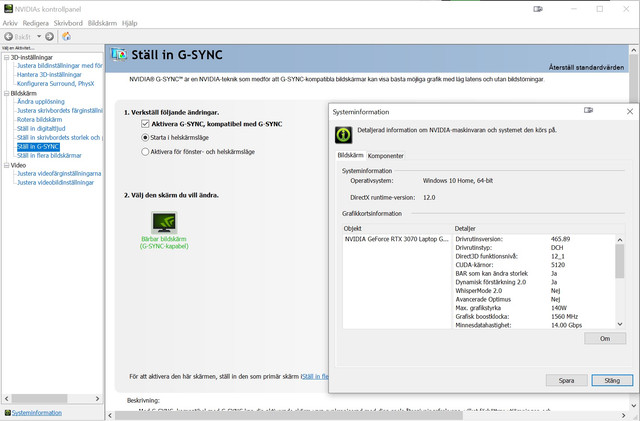
Task: Click the Forward arrow toolbar icon
Action: coord(49,37)
